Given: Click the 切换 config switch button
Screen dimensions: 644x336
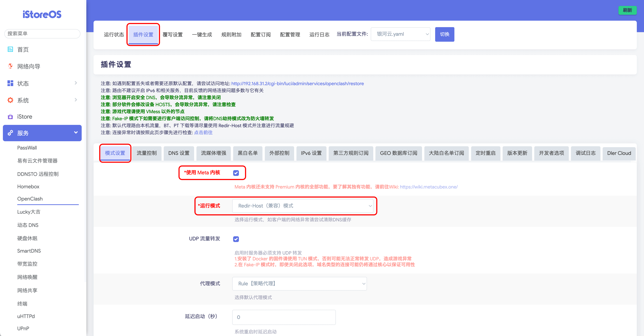Looking at the screenshot, I should pyautogui.click(x=445, y=34).
